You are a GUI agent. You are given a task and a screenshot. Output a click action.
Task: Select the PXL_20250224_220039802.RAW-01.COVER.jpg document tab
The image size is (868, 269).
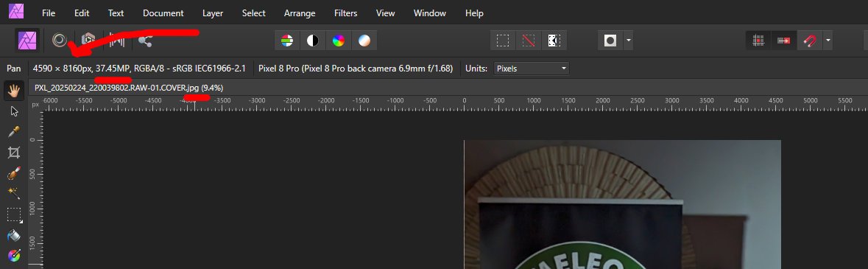click(x=129, y=88)
